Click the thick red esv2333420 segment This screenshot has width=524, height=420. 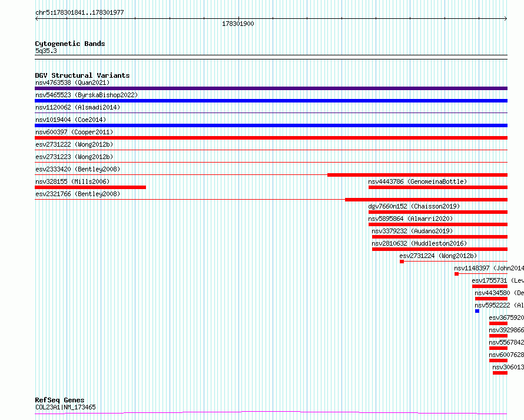417,175
